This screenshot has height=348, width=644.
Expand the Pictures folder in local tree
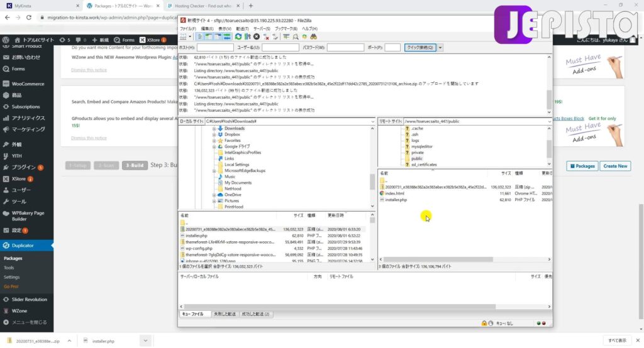click(214, 201)
